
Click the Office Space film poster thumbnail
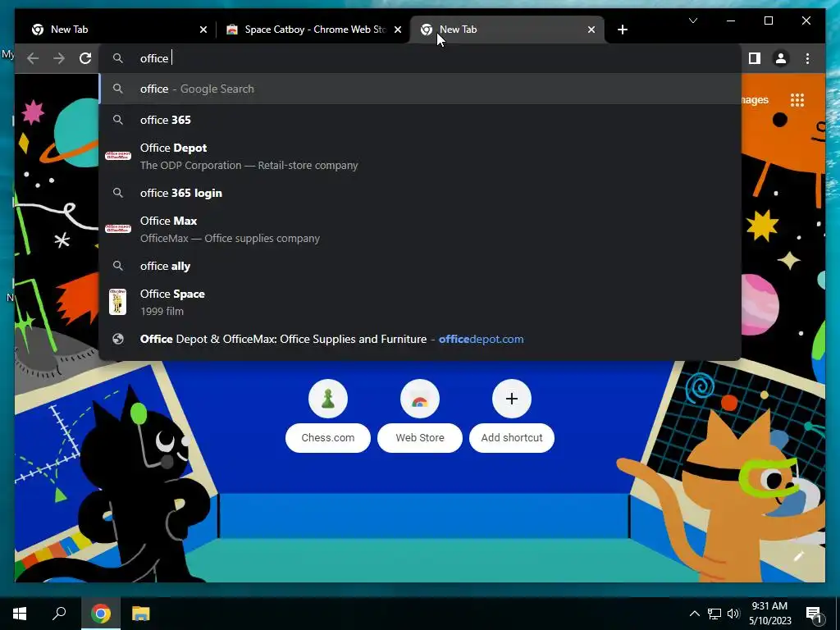118,302
